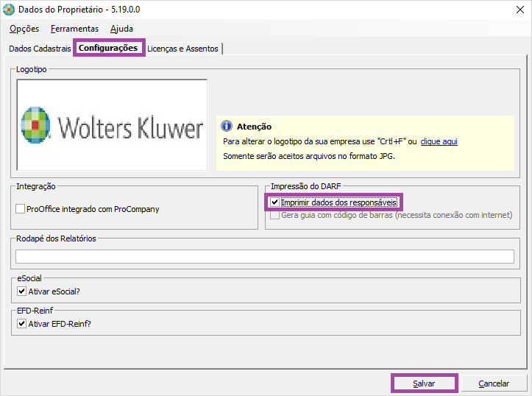The height and width of the screenshot is (396, 532).
Task: Open the Opções menu
Action: coord(24,29)
